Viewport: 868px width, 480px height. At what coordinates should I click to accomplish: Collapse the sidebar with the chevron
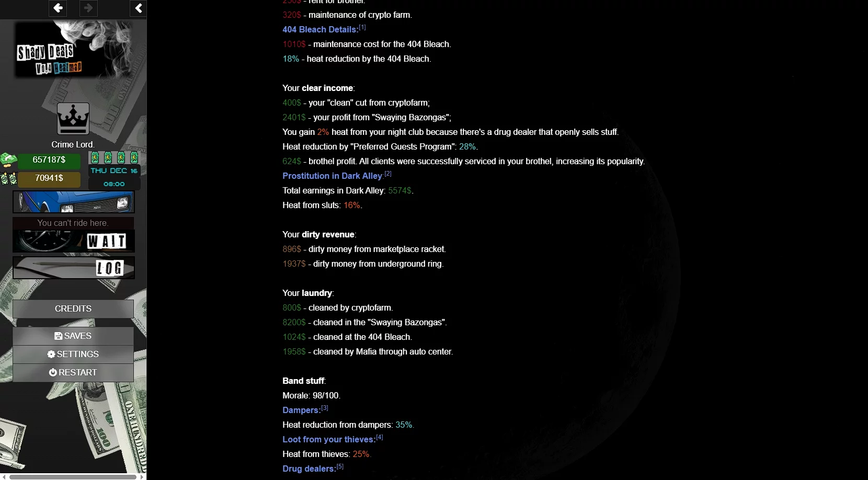click(139, 8)
